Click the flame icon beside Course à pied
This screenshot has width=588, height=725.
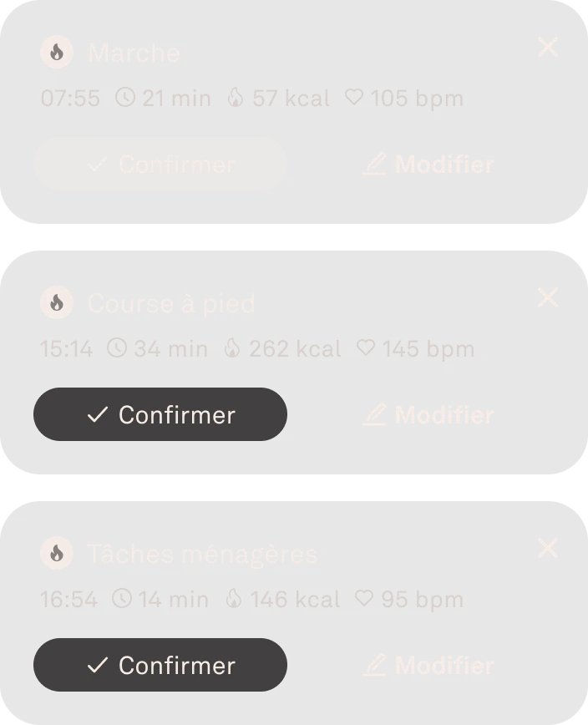click(56, 302)
